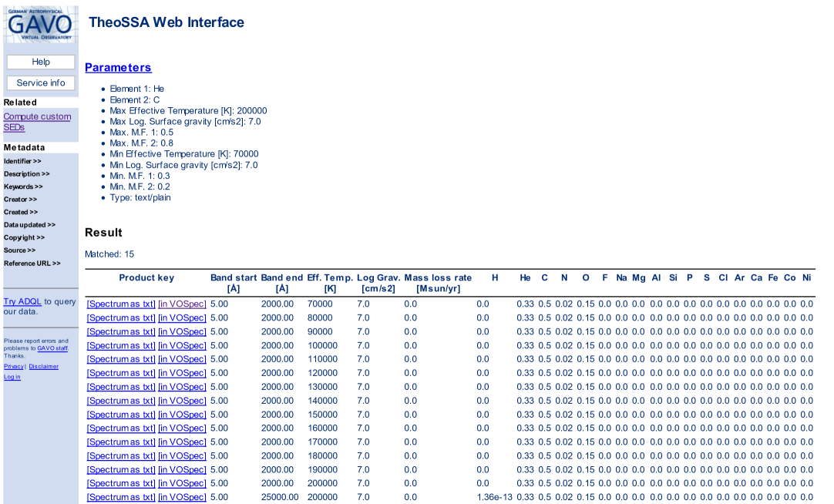The image size is (834, 504).
Task: Open the Disclaimer link
Action: pos(43,367)
